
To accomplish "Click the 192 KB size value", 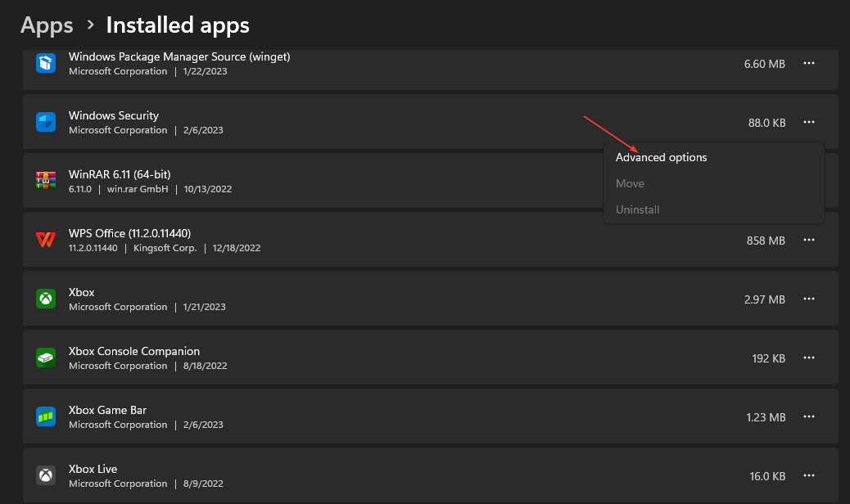I will tap(769, 358).
